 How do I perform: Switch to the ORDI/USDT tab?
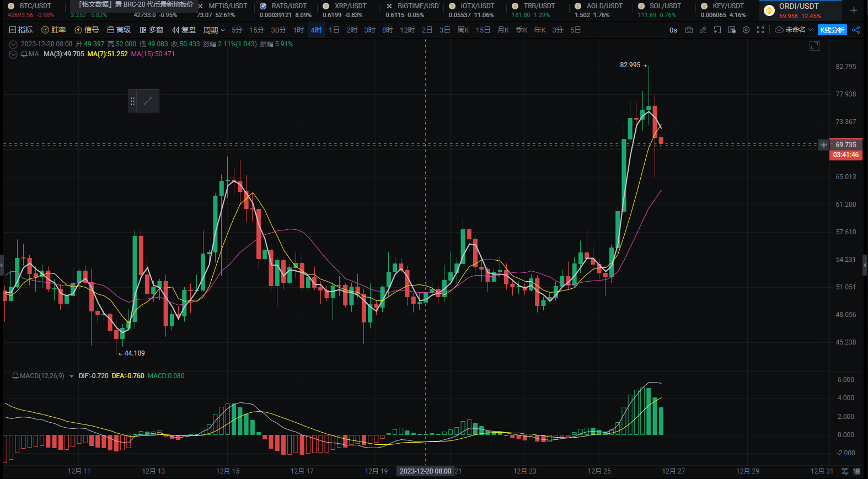[800, 10]
